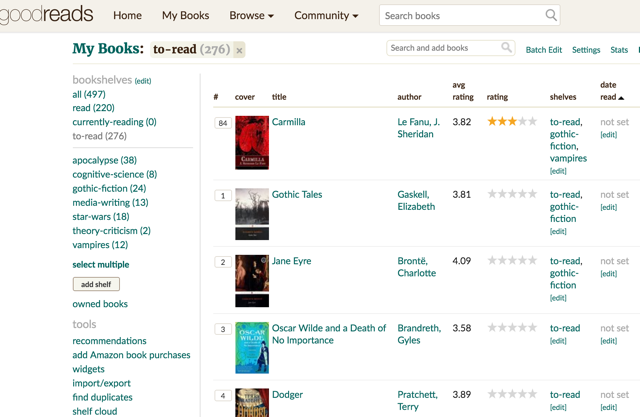Edit the shelves for Carmilla
This screenshot has height=417, width=640.
[x=558, y=171]
